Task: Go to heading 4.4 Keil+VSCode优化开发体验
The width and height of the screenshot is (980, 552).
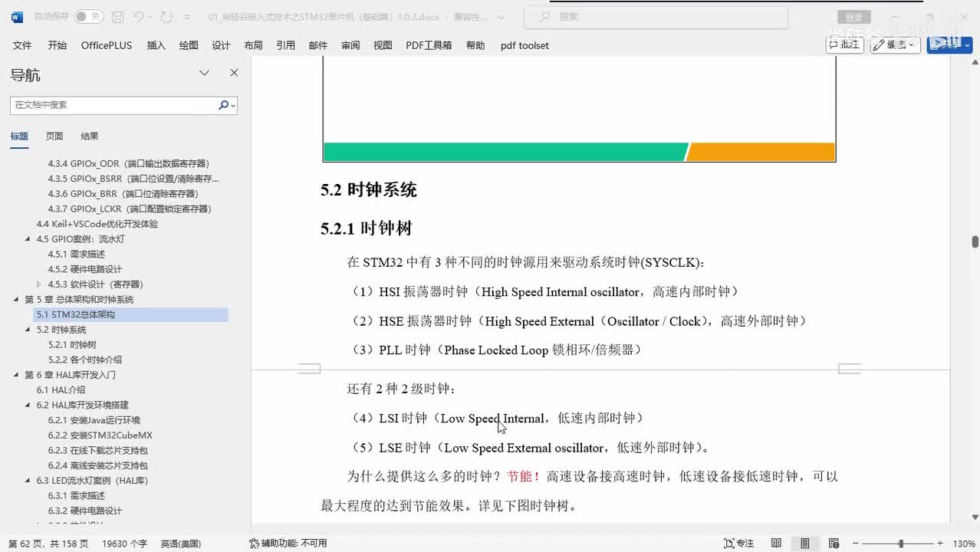Action: [x=97, y=224]
